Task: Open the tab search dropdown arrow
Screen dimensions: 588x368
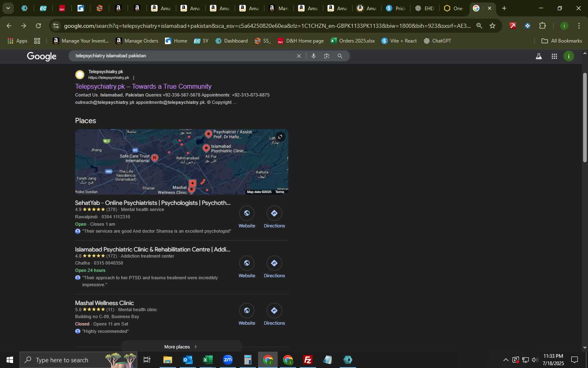Action: (8, 8)
